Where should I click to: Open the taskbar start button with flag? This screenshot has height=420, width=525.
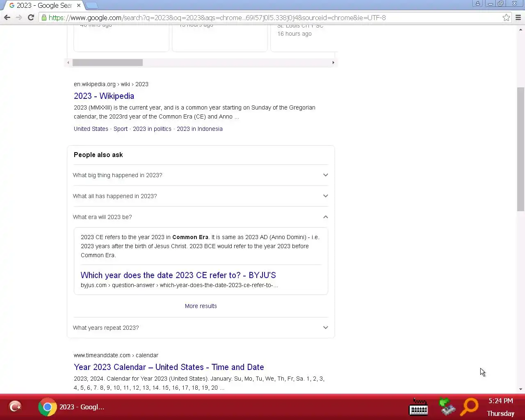tap(16, 407)
